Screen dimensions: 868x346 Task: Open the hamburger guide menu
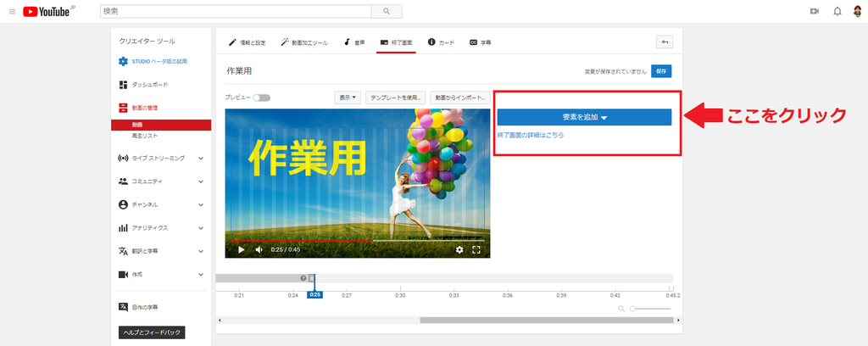12,11
